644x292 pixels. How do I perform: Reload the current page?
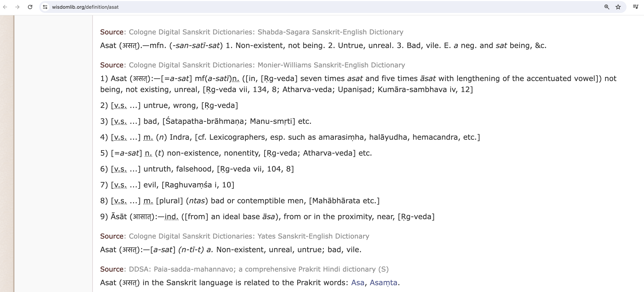click(x=30, y=7)
